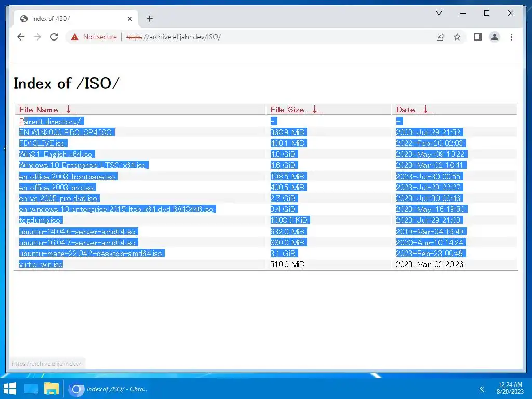This screenshot has width=532, height=399.
Task: Go back to the previous page
Action: tap(21, 37)
